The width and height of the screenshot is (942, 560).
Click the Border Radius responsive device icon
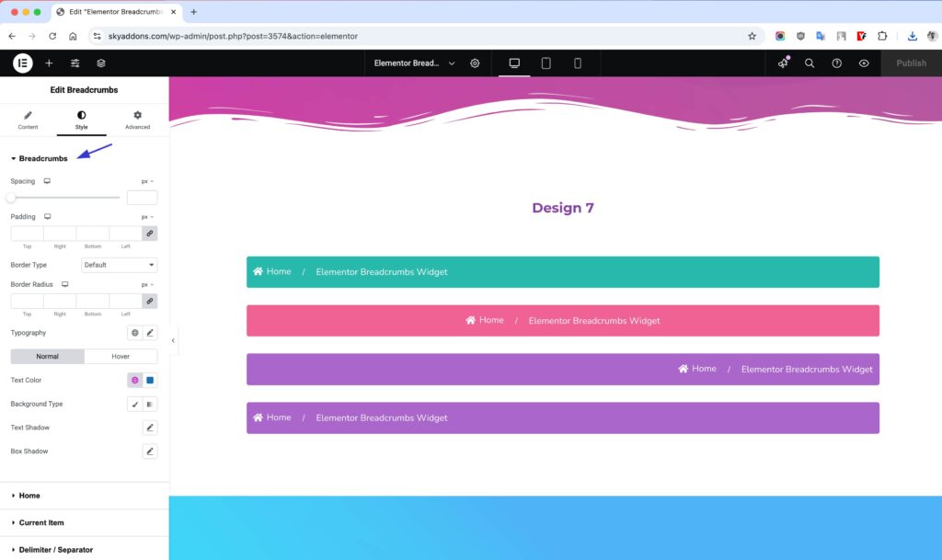[65, 284]
